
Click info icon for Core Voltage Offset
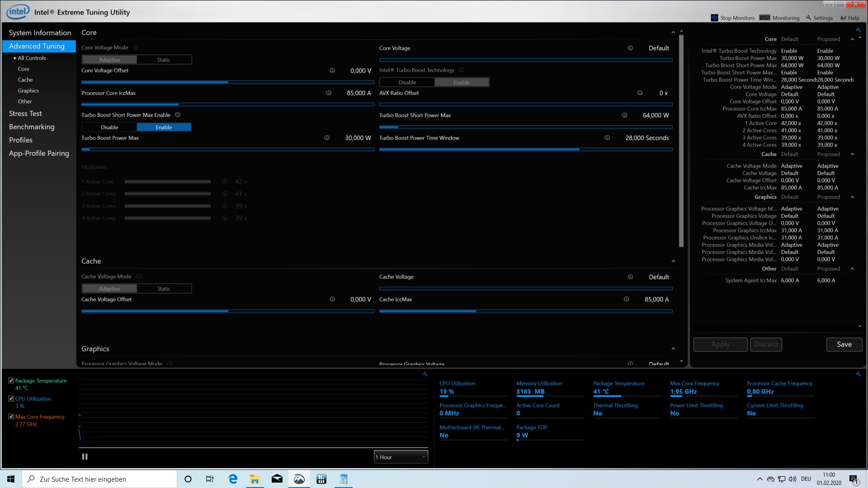coord(332,70)
